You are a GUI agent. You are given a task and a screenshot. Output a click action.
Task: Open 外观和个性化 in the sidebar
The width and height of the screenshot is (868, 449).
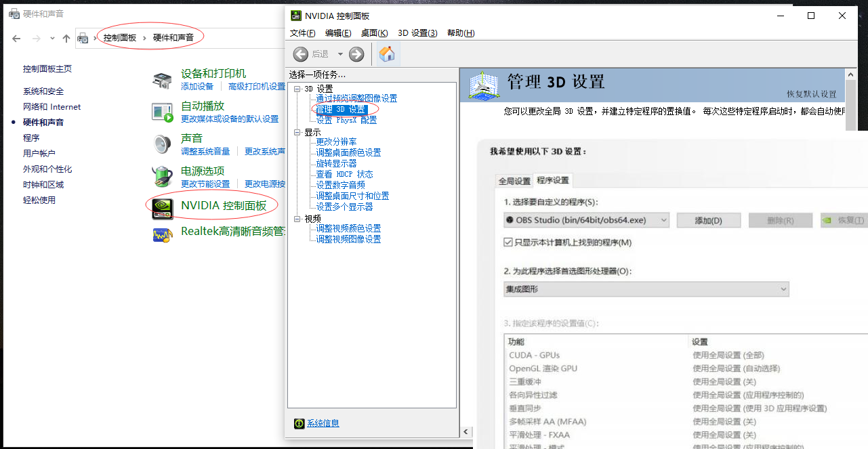(x=47, y=169)
